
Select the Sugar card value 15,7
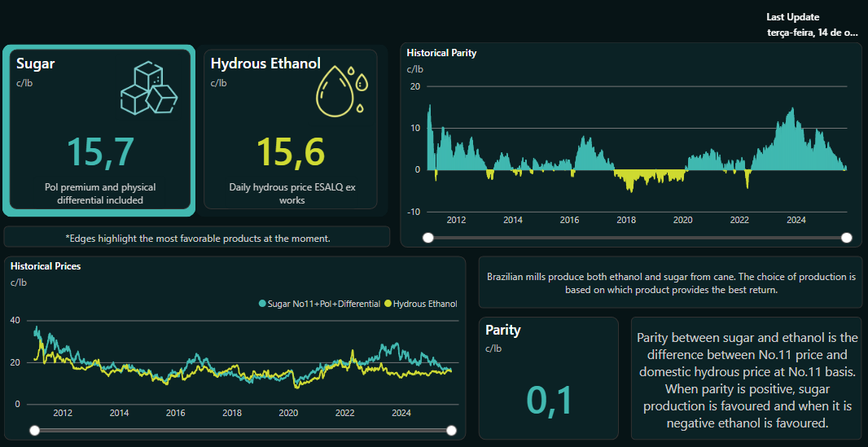pyautogui.click(x=99, y=152)
